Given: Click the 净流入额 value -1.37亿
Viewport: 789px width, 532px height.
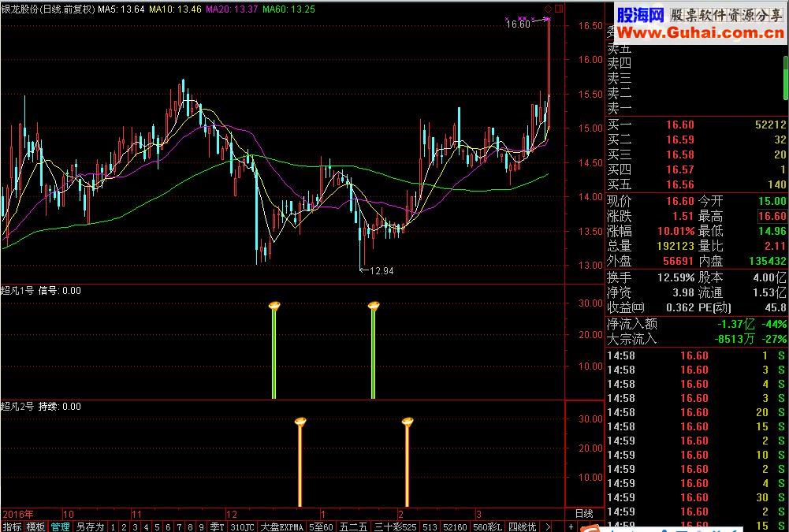Looking at the screenshot, I should [x=736, y=324].
